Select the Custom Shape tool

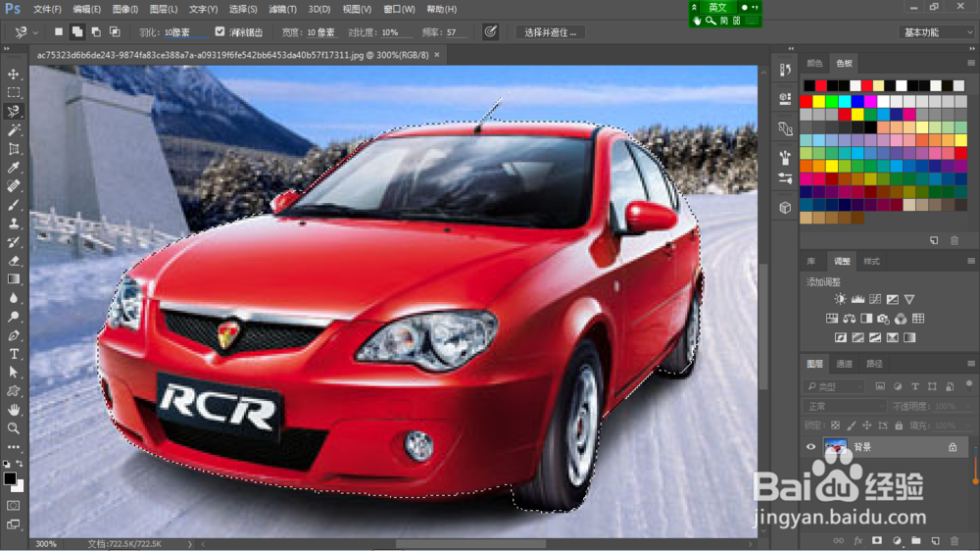pyautogui.click(x=13, y=391)
